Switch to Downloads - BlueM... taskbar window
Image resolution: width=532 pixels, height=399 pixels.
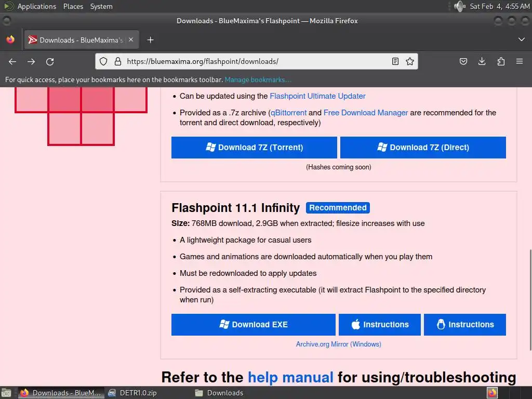coord(61,393)
